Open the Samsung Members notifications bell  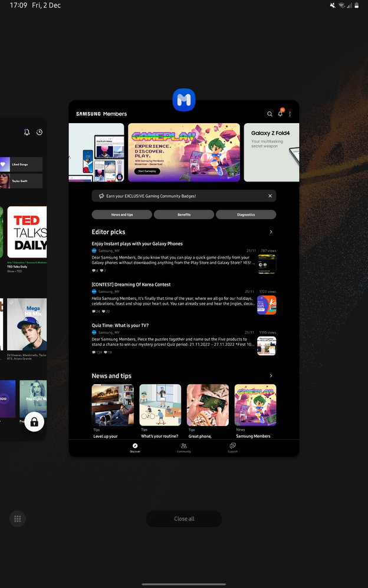tap(280, 114)
